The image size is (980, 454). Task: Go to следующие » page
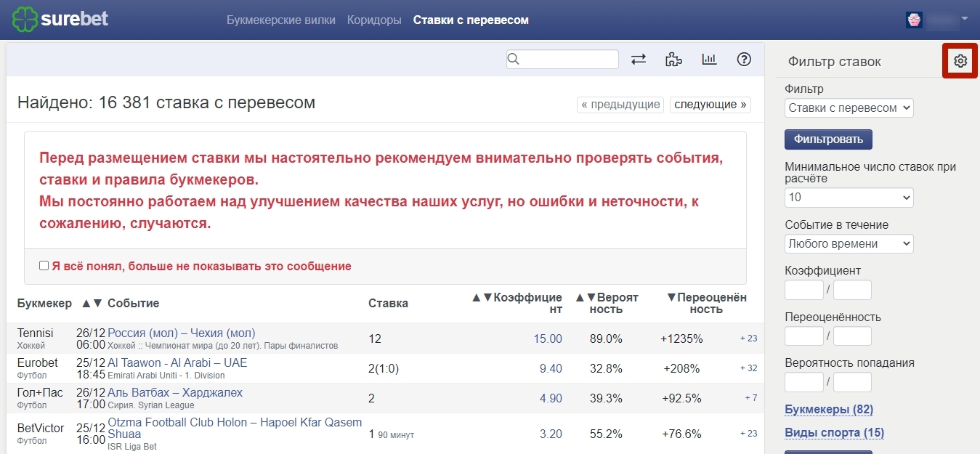click(710, 105)
